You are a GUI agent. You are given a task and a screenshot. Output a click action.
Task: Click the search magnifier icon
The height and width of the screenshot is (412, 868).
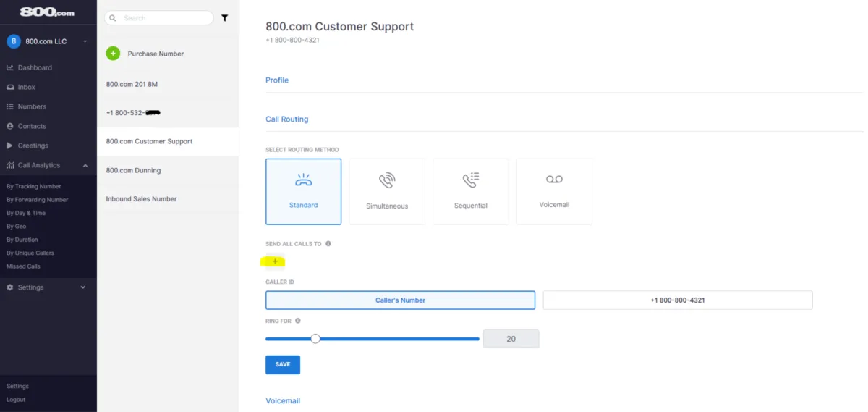pos(114,18)
